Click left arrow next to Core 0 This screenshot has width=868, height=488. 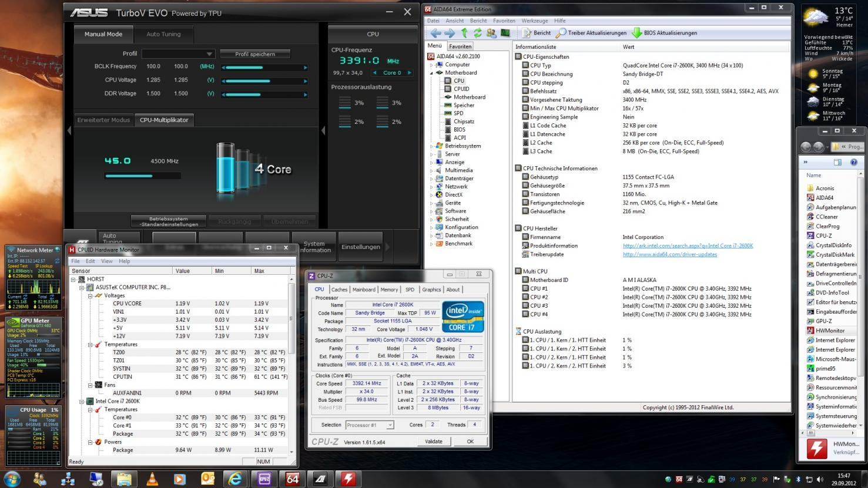tap(376, 73)
